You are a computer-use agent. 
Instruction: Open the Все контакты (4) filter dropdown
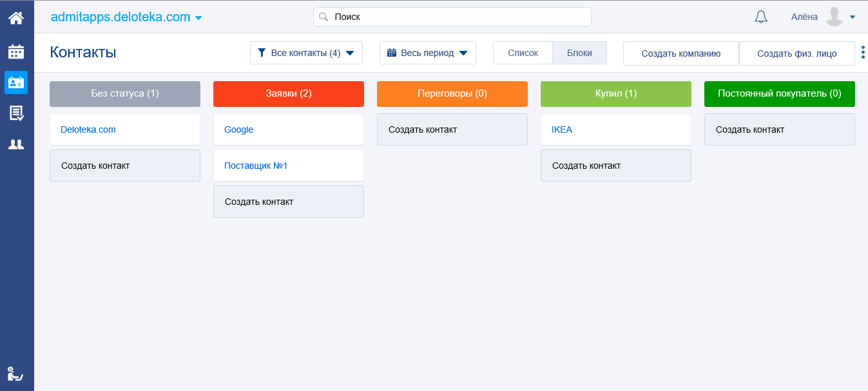pyautogui.click(x=306, y=53)
